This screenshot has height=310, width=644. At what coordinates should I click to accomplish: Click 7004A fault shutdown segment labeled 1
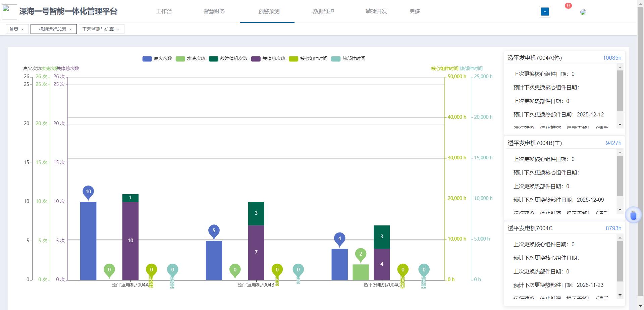(130, 198)
